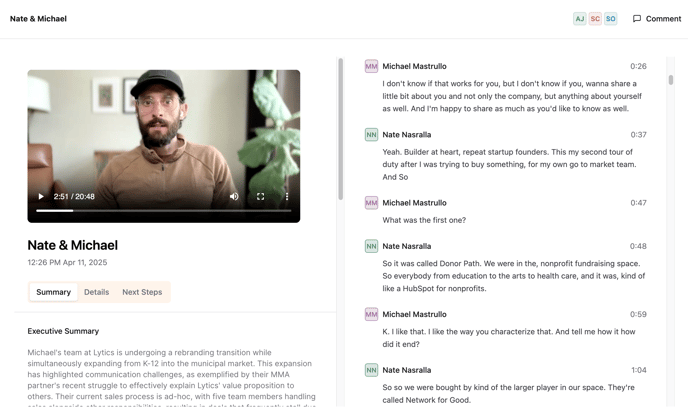Click the SC participant avatar
This screenshot has width=688, height=417.
595,19
